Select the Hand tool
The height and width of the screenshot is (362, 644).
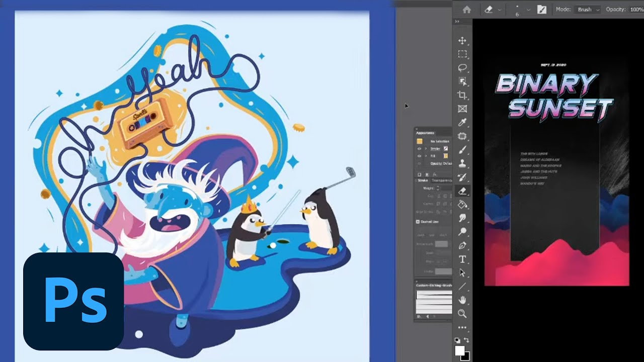[x=462, y=300]
